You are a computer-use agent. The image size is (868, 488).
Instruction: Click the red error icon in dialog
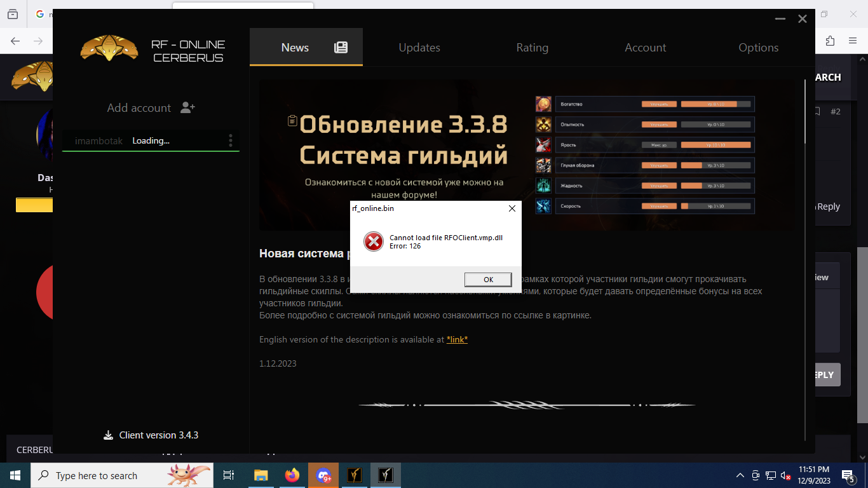pos(373,241)
